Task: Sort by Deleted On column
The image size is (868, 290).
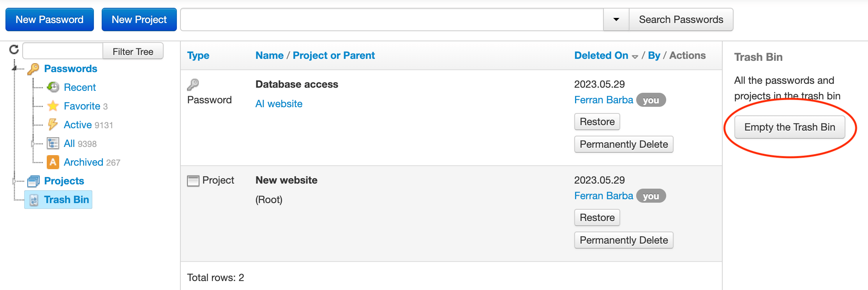Action: pos(601,55)
